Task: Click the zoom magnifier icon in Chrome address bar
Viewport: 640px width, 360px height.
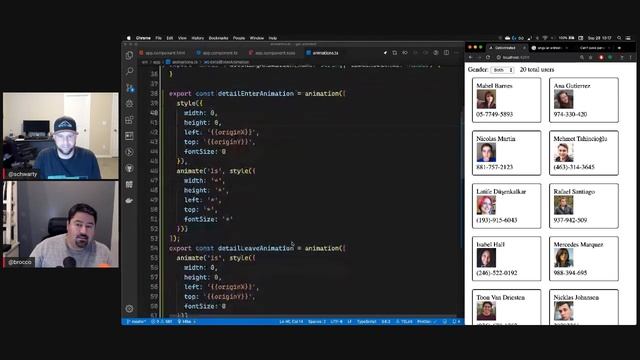Action: [x=582, y=58]
